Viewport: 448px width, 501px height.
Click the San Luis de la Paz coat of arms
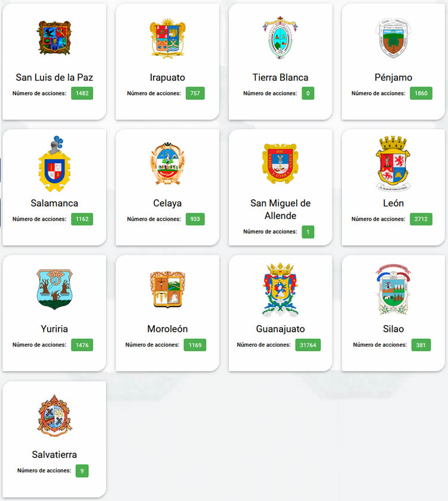click(x=54, y=38)
